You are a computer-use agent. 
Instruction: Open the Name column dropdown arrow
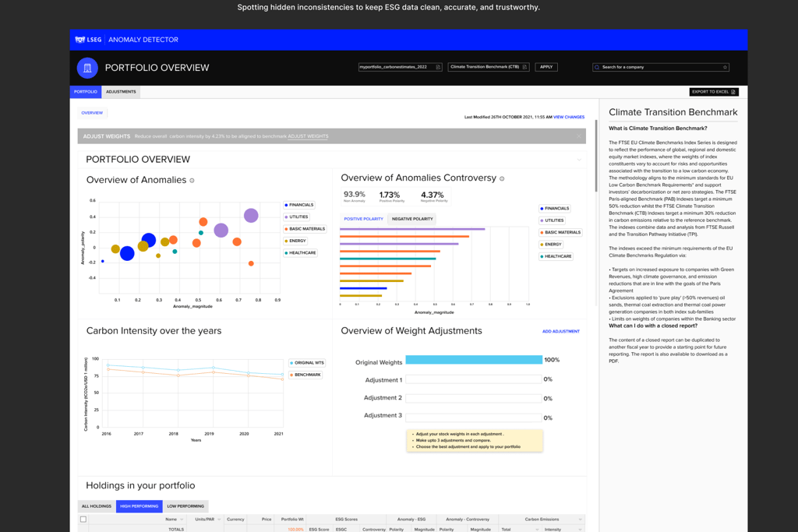tap(182, 520)
